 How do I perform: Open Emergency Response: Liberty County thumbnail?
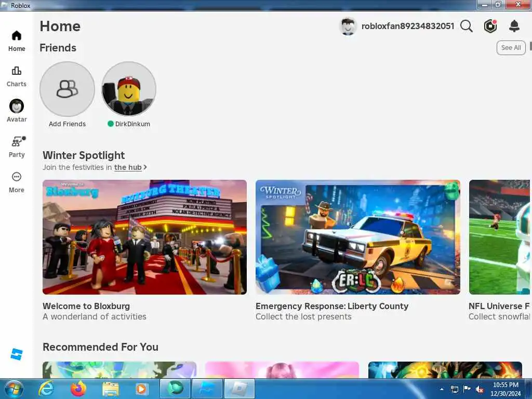pyautogui.click(x=358, y=237)
